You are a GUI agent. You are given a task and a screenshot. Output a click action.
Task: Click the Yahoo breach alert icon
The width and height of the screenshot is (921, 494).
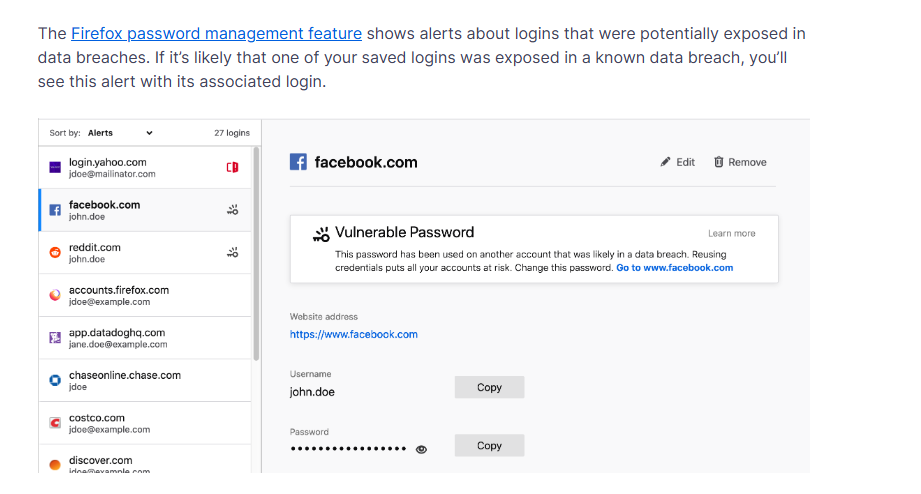click(x=232, y=167)
